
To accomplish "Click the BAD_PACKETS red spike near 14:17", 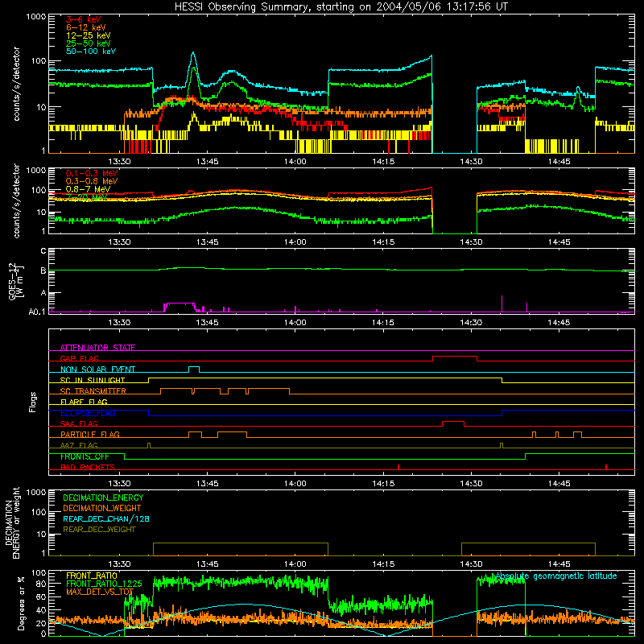I will [x=398, y=467].
